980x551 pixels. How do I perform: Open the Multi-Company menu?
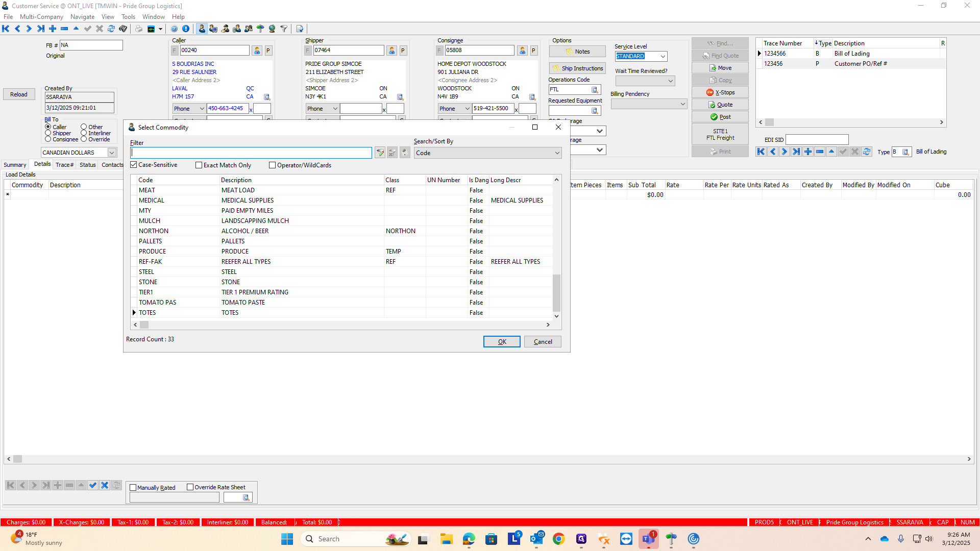(41, 17)
